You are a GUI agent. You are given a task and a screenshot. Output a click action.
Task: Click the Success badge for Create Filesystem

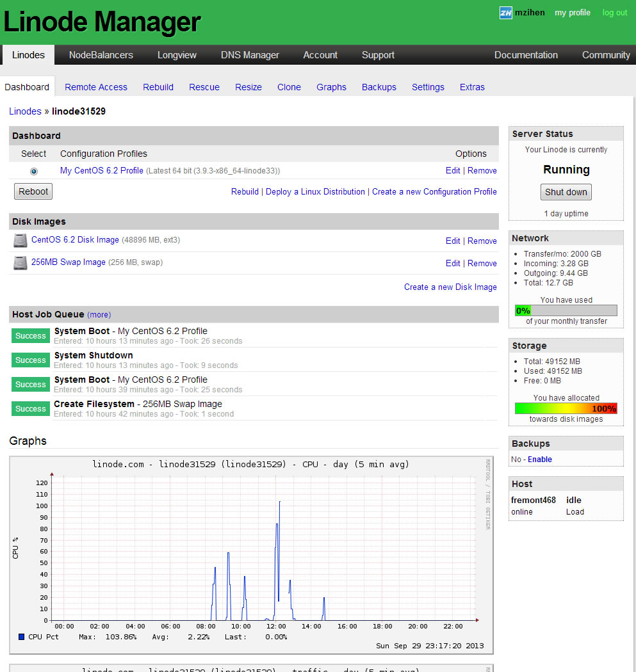(x=31, y=409)
